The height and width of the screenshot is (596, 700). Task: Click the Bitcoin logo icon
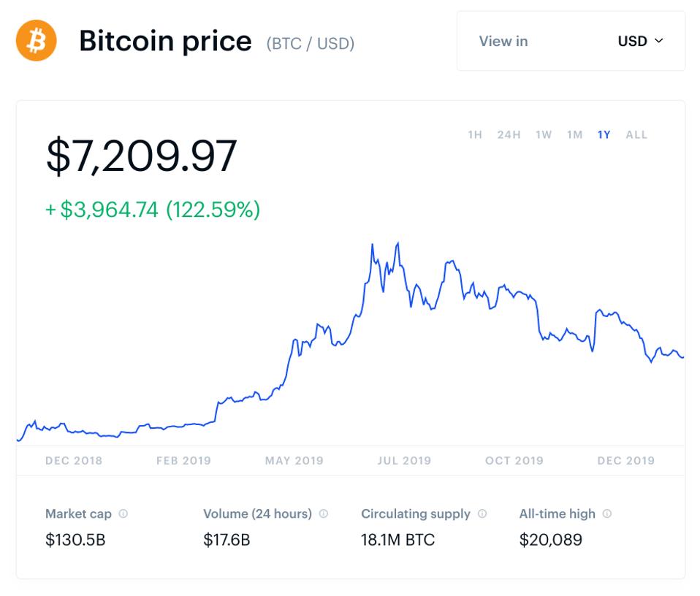[x=37, y=42]
